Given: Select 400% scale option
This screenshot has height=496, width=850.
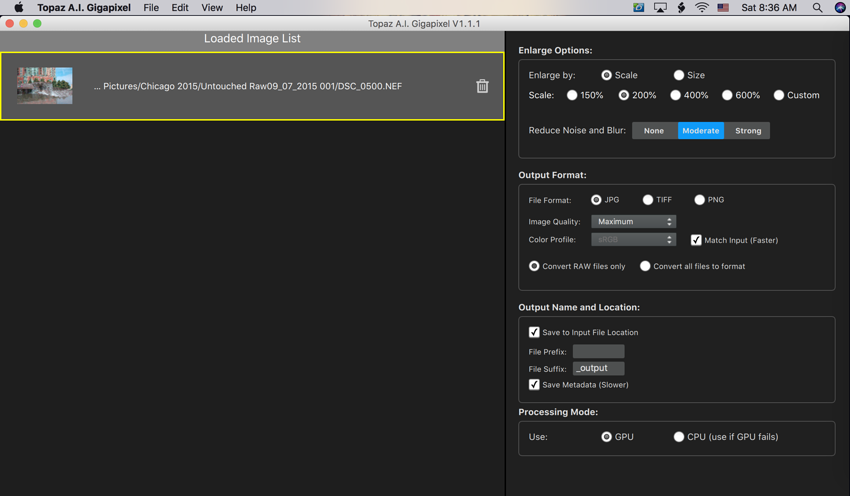Looking at the screenshot, I should (676, 96).
